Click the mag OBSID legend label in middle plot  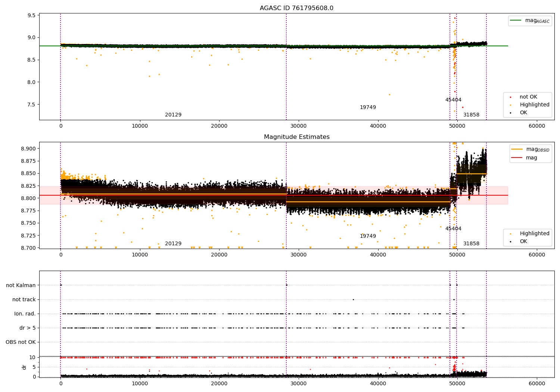pos(538,149)
